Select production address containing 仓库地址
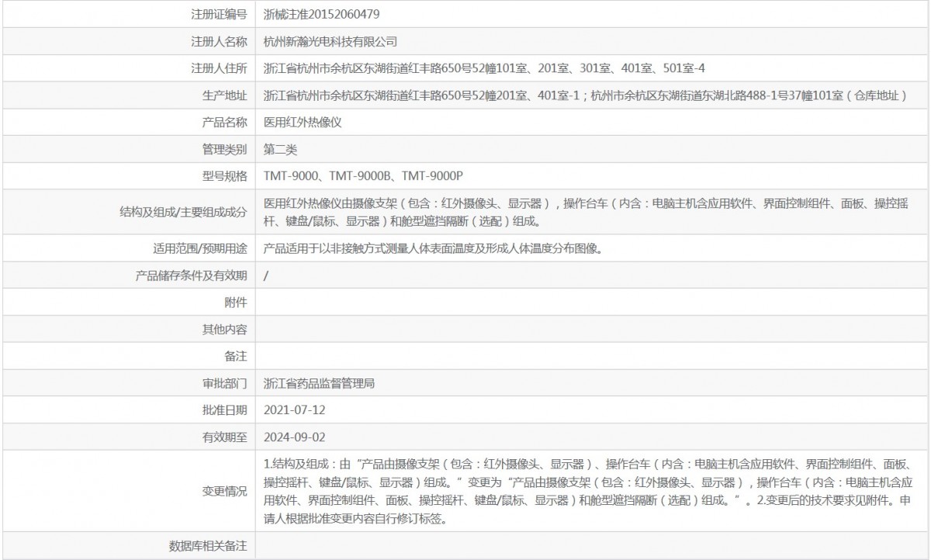931x560 pixels. [586, 96]
